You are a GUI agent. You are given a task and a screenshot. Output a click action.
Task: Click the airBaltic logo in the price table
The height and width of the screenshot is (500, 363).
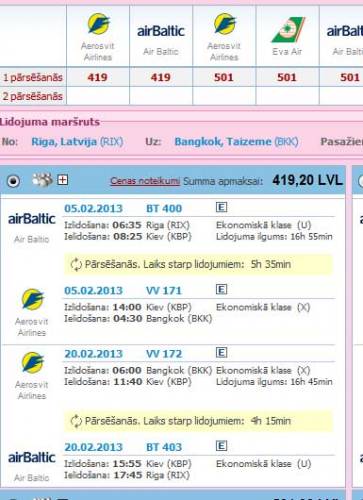click(161, 31)
